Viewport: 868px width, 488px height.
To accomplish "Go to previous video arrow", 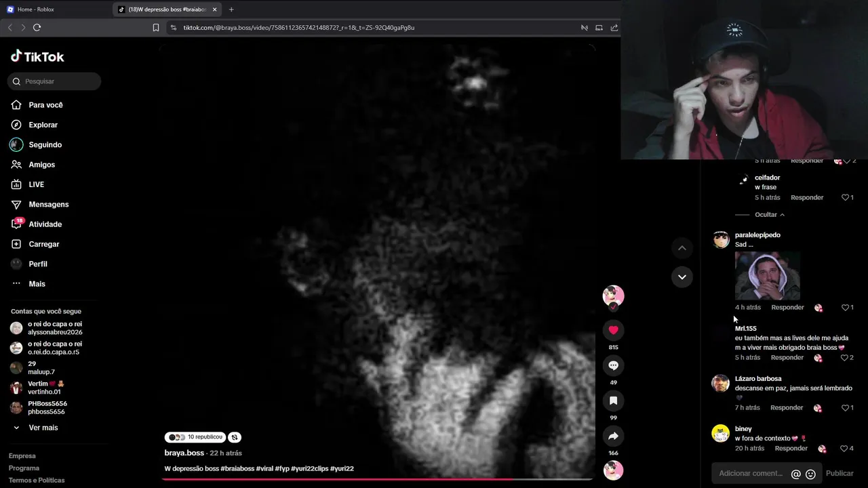I will [682, 248].
